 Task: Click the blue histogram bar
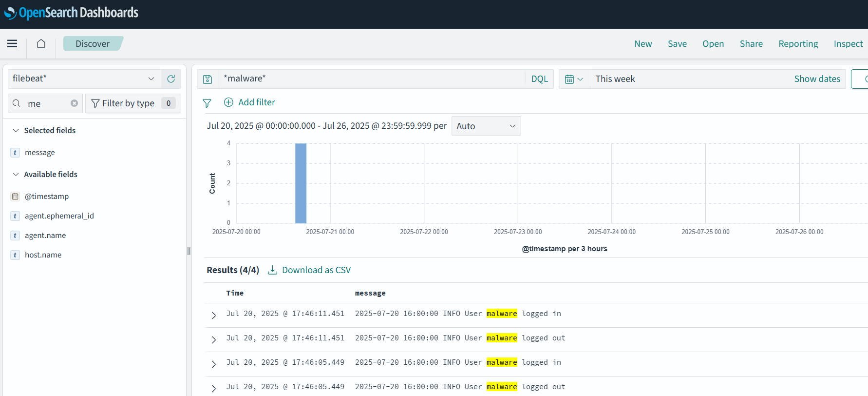(301, 183)
